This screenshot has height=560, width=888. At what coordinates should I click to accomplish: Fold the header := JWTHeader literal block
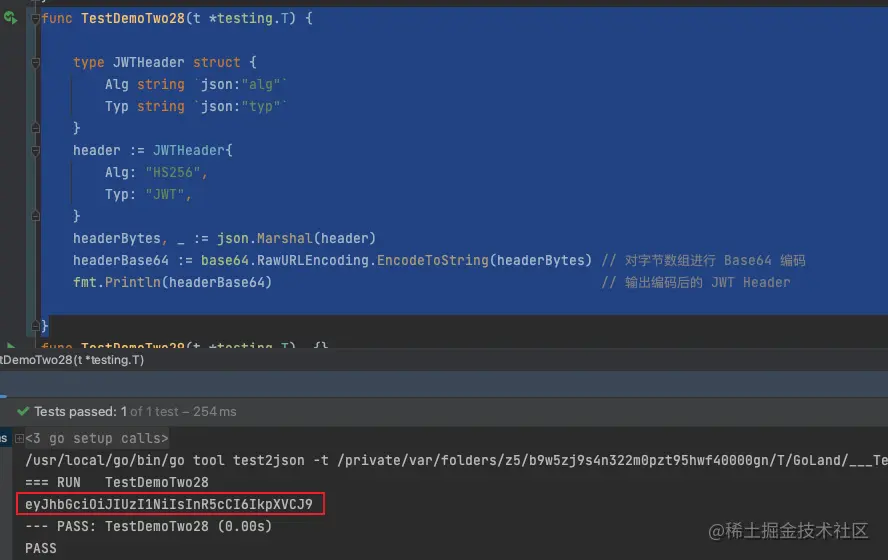(35, 151)
